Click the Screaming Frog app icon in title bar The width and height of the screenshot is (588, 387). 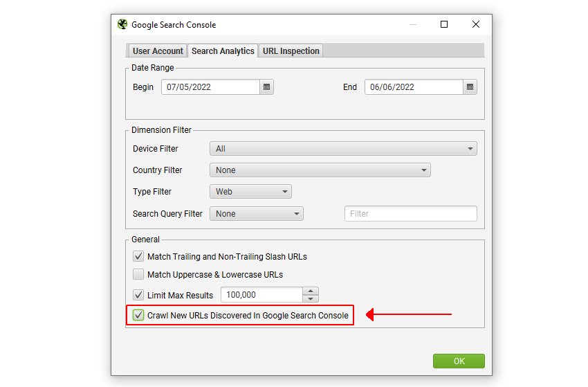(122, 24)
